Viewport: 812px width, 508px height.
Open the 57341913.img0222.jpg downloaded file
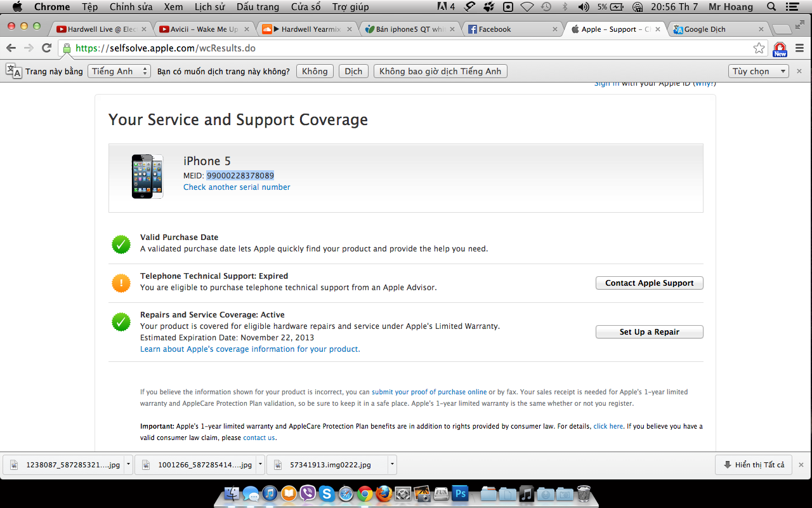click(327, 465)
